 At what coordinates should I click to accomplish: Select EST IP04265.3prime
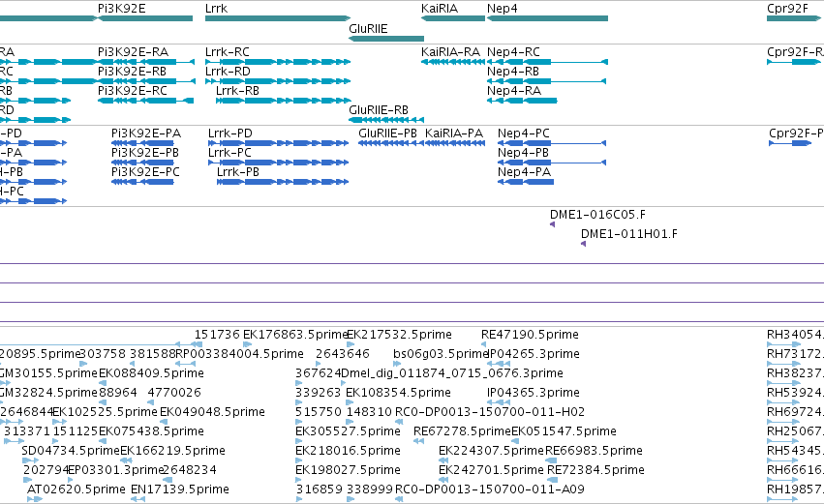(534, 354)
